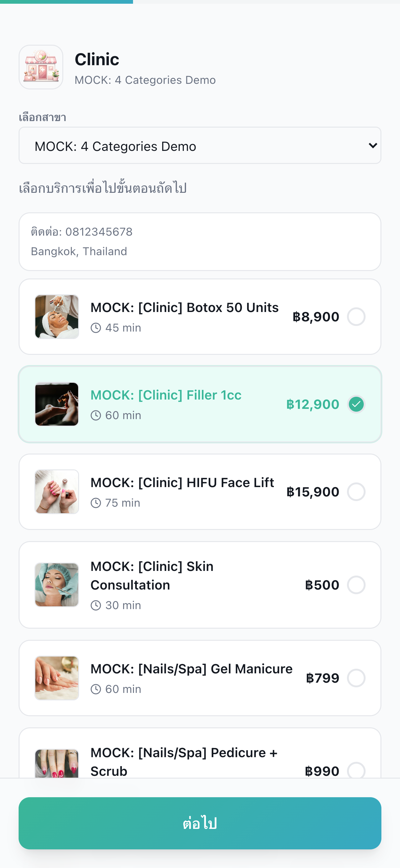Click the HIFU 75 min clock icon
The image size is (400, 868).
pyautogui.click(x=96, y=503)
